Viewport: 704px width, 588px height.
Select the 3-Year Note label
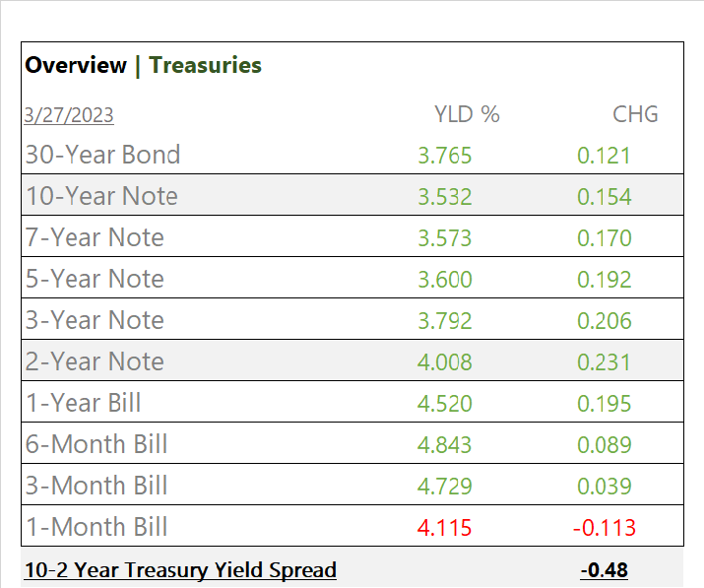95,320
